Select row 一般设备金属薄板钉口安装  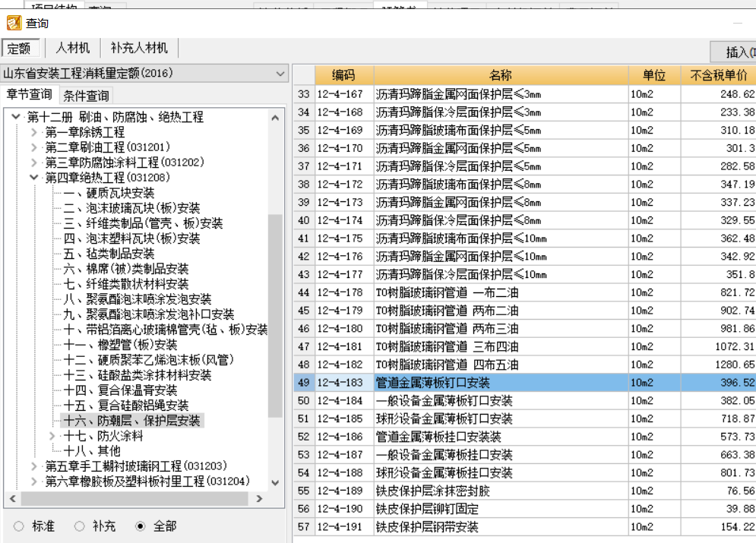(x=524, y=400)
